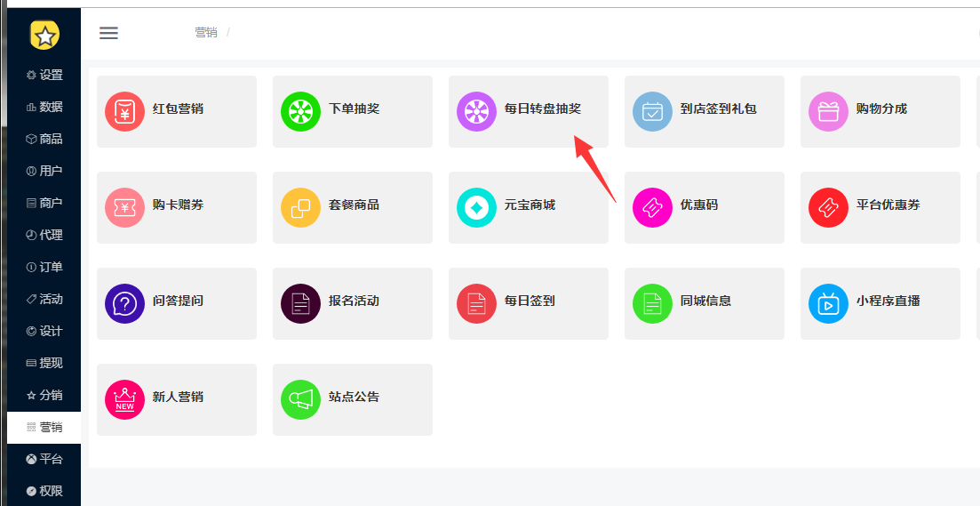Open the 每日签到 card
The width and height of the screenshot is (980, 506).
tap(528, 304)
